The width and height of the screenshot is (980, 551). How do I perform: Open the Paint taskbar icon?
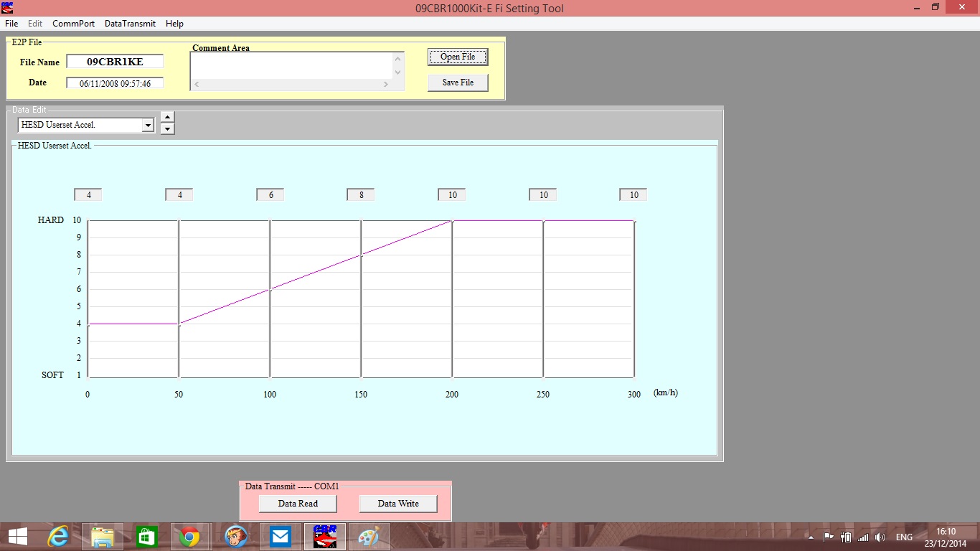point(369,537)
